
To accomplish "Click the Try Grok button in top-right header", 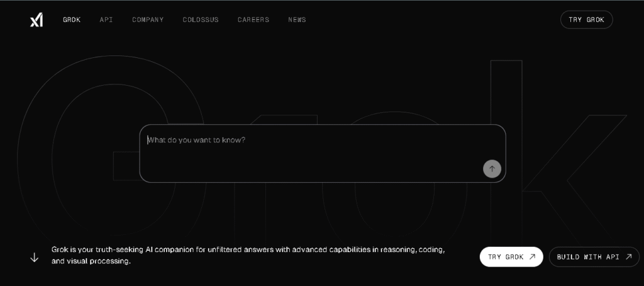I will point(586,20).
